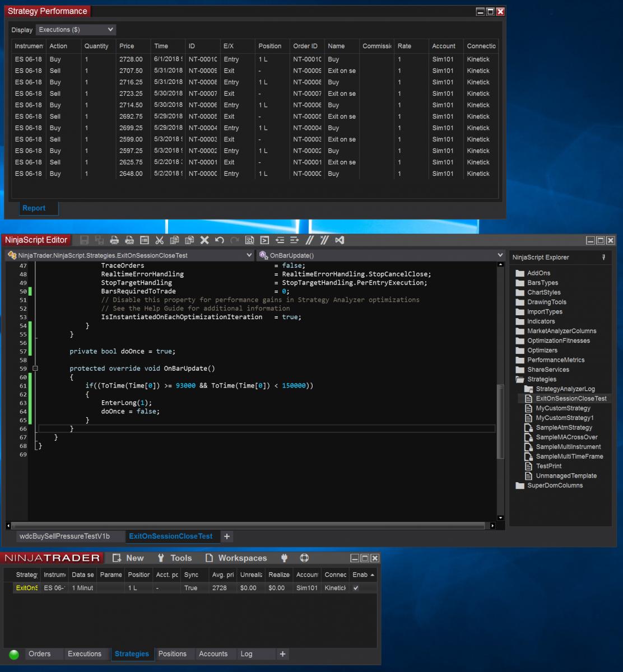This screenshot has height=672, width=623.
Task: Open Visual Studio via toolbar icon
Action: click(340, 240)
